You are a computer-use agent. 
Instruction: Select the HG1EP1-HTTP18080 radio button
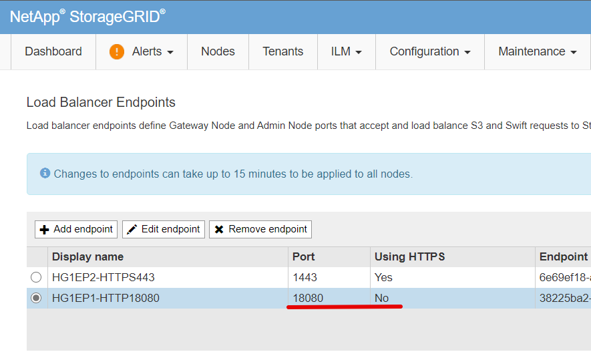[36, 298]
